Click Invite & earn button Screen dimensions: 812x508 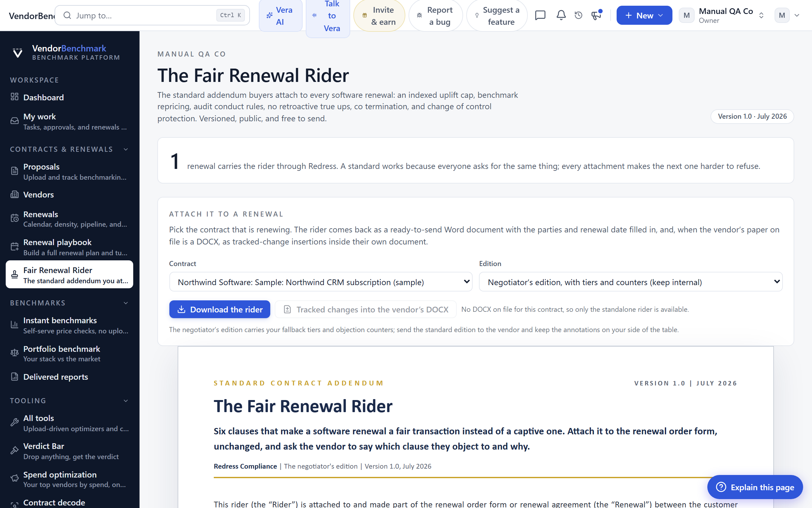pos(379,16)
